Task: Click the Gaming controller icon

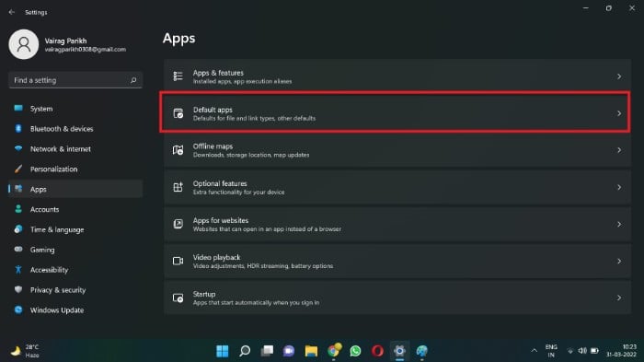Action: [x=18, y=250]
